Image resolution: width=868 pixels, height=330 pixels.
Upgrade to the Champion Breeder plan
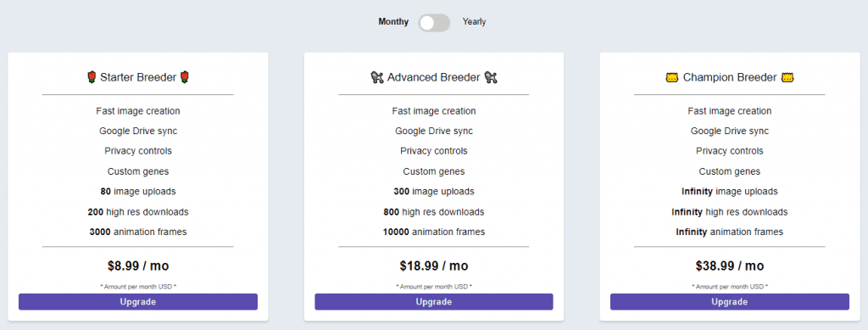pyautogui.click(x=730, y=302)
